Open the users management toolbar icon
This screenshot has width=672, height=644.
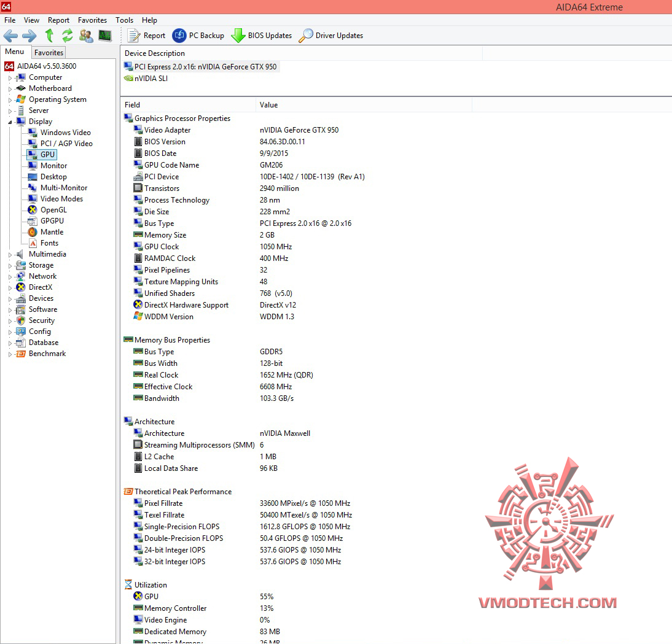(86, 36)
